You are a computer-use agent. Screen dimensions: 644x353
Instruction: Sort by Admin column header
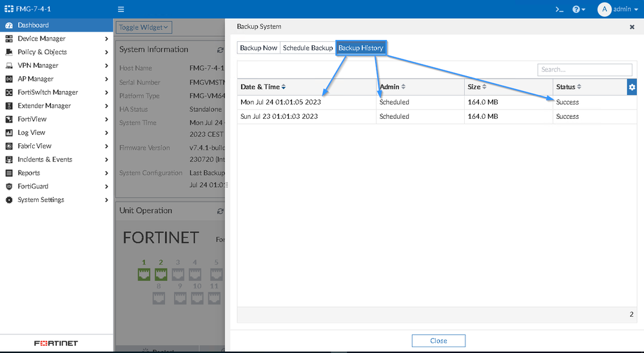coord(393,86)
